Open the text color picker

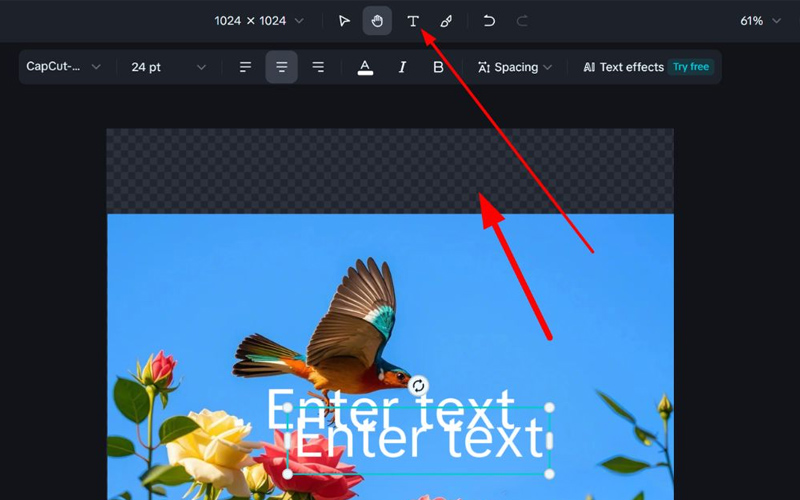click(x=365, y=67)
